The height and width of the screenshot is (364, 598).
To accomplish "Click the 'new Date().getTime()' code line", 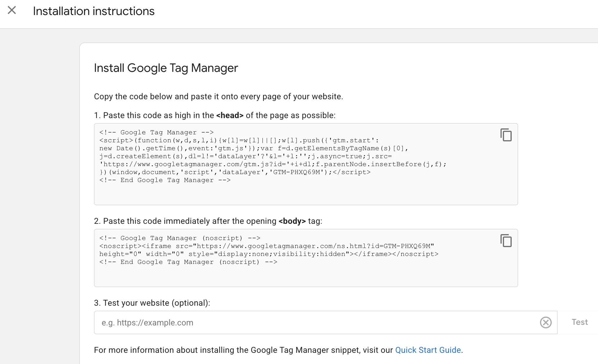I will point(254,148).
